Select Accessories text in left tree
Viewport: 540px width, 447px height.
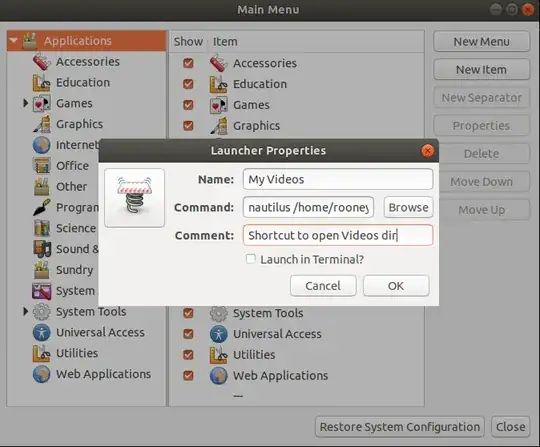88,62
